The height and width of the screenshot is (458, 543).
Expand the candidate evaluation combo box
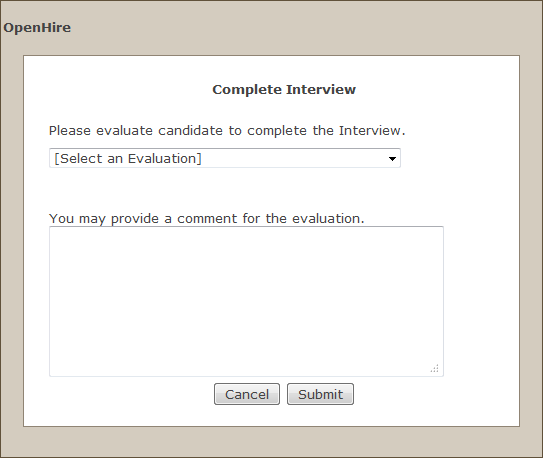[225, 158]
